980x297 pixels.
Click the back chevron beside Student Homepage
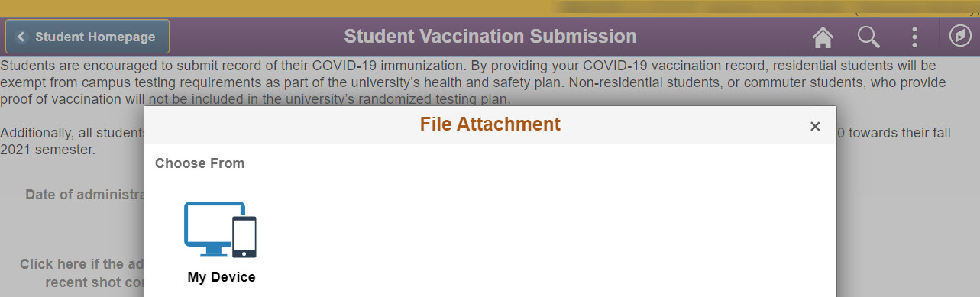(21, 37)
